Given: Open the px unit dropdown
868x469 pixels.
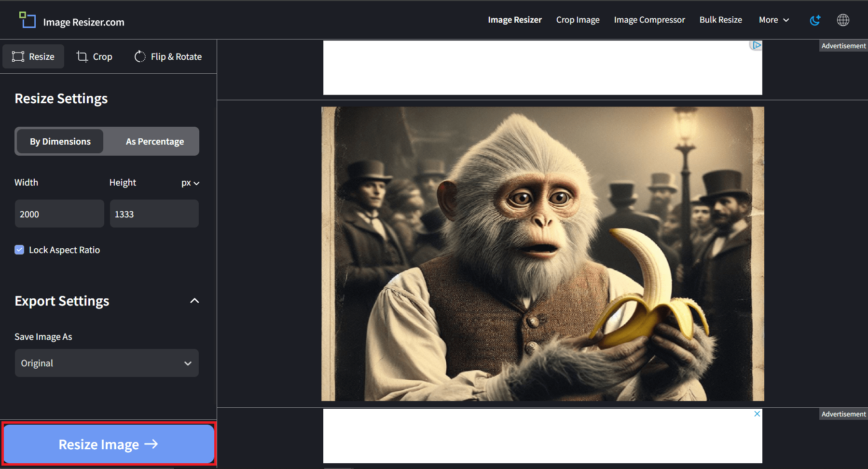Looking at the screenshot, I should pyautogui.click(x=190, y=183).
